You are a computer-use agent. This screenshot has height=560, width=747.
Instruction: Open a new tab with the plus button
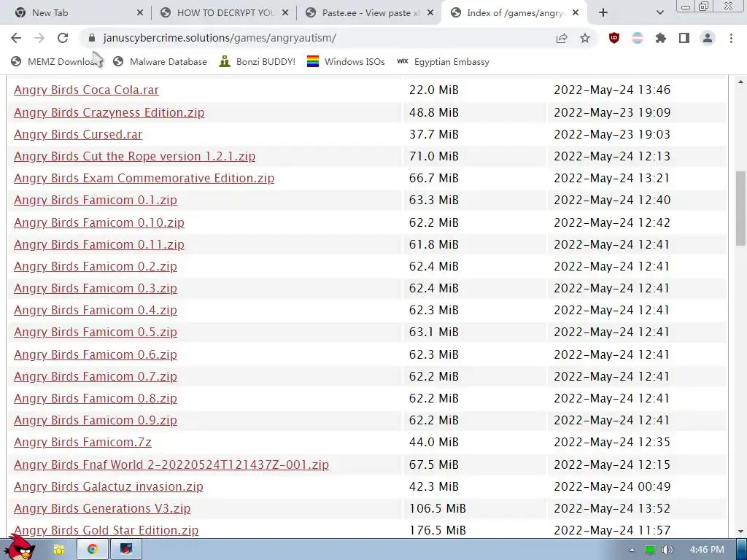click(x=603, y=13)
